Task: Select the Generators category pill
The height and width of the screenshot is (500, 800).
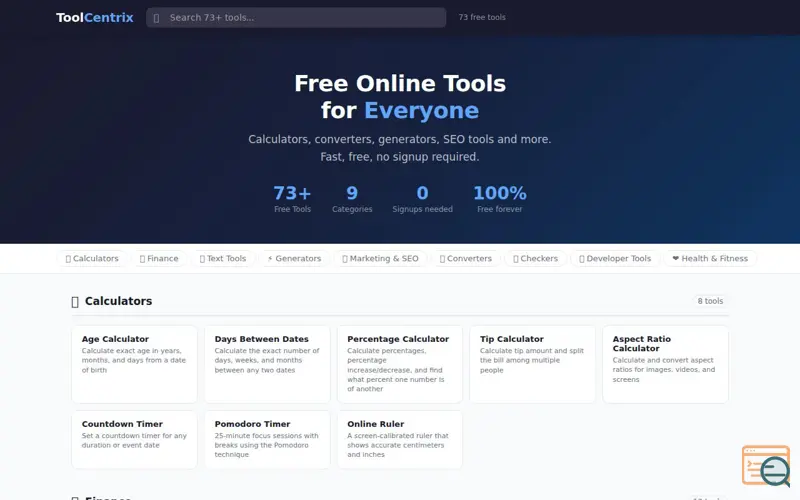Action: (x=294, y=259)
